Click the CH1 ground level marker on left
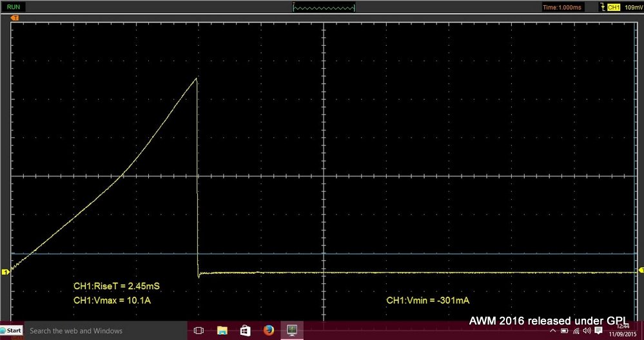644x340 pixels. 6,272
